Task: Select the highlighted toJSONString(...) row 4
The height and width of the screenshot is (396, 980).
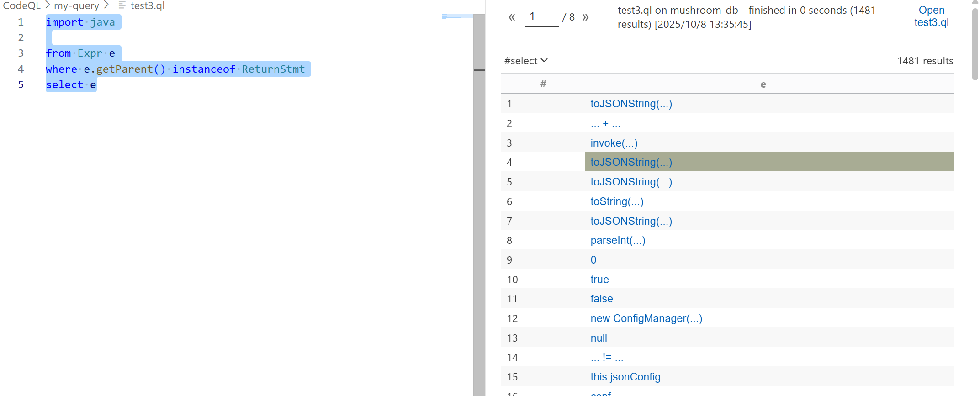Action: 631,162
